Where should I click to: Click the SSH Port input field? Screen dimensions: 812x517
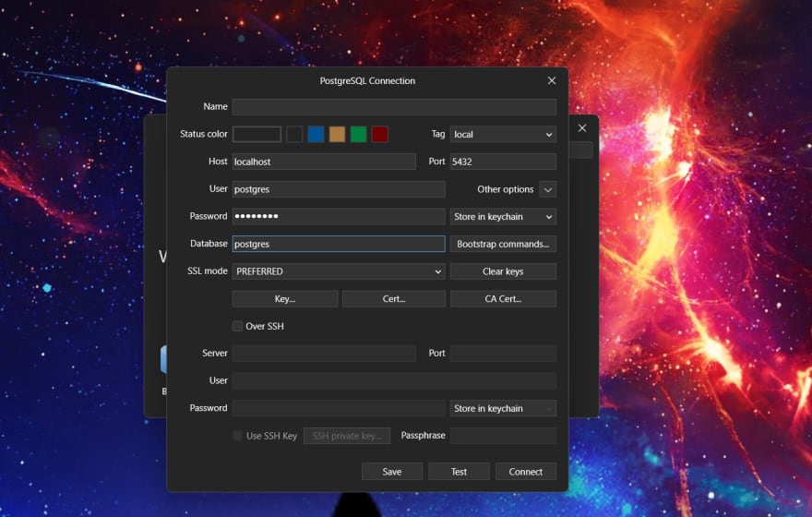pyautogui.click(x=503, y=354)
